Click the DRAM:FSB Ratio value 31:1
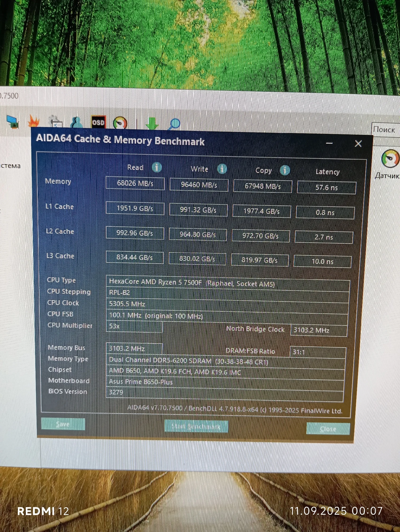The height and width of the screenshot is (532, 400). click(318, 352)
